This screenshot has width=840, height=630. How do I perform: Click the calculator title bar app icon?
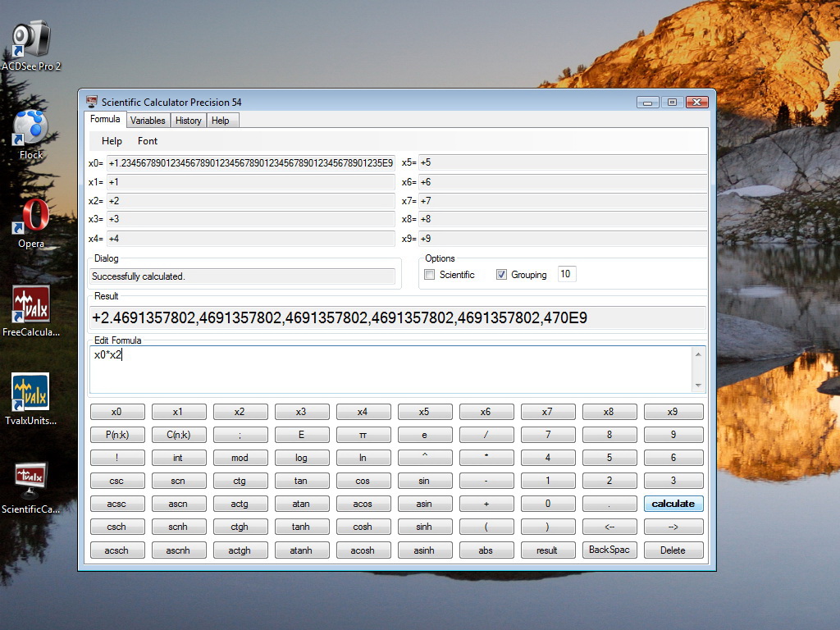(x=92, y=102)
